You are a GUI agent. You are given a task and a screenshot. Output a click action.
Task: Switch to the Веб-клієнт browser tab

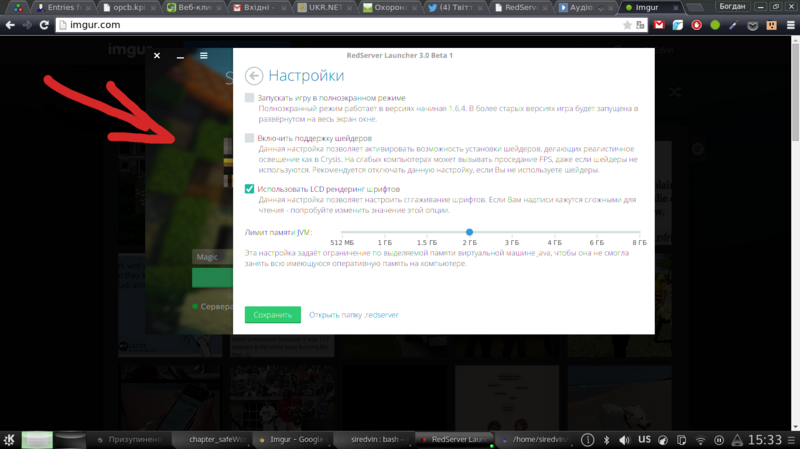pyautogui.click(x=194, y=8)
